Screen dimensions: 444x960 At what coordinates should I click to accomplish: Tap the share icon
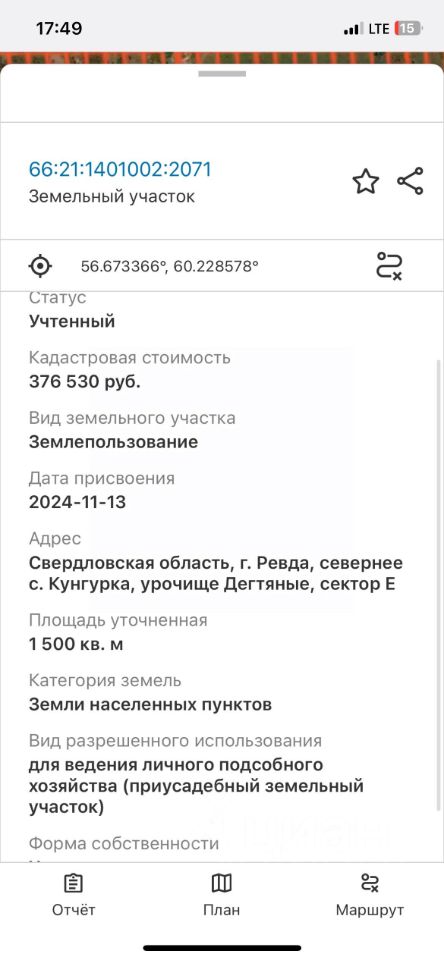(410, 181)
